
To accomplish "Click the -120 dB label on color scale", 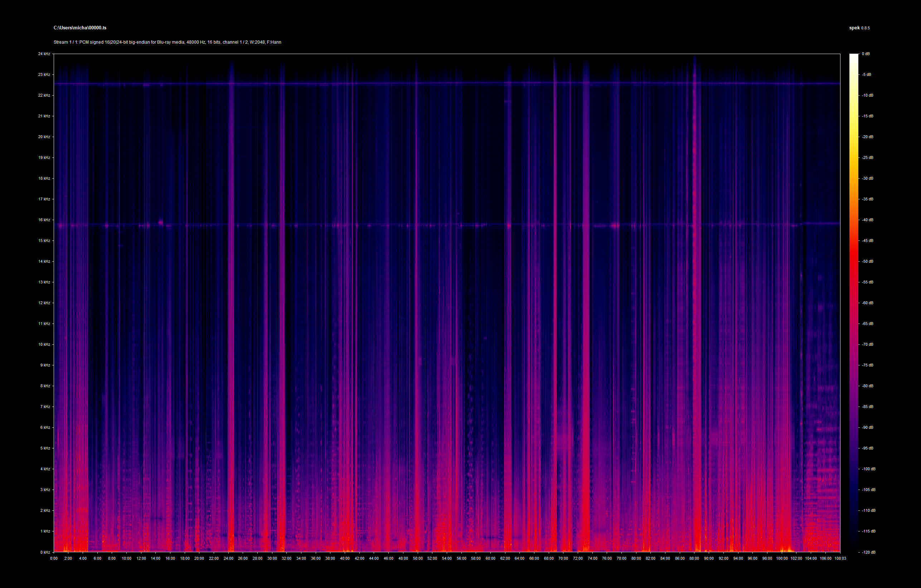I will click(x=868, y=552).
